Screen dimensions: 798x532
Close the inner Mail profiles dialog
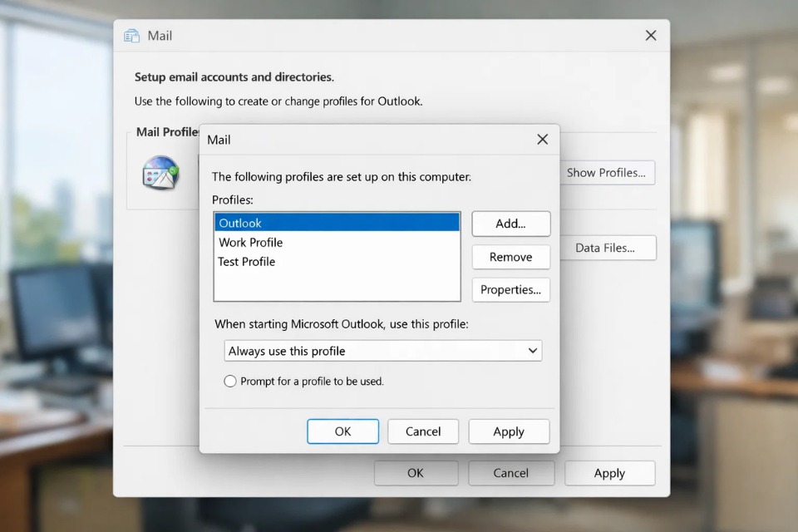pyautogui.click(x=542, y=140)
